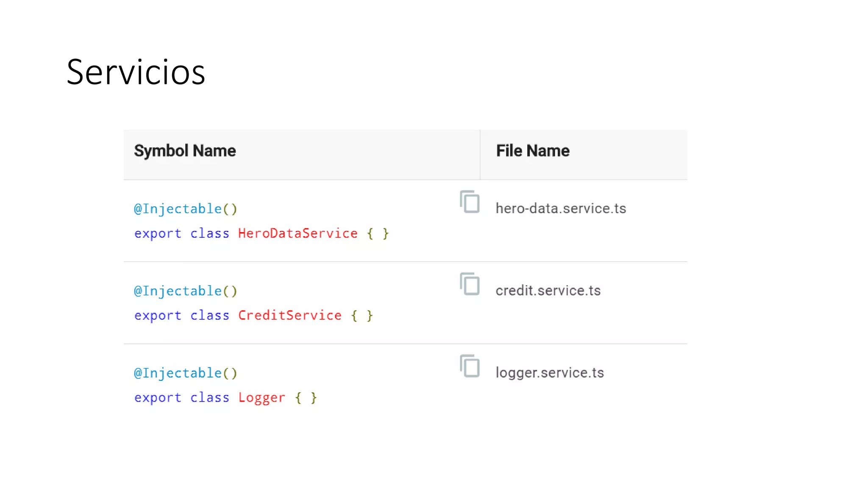Click export keyword in CreditService line
The height and width of the screenshot is (488, 868).
158,316
